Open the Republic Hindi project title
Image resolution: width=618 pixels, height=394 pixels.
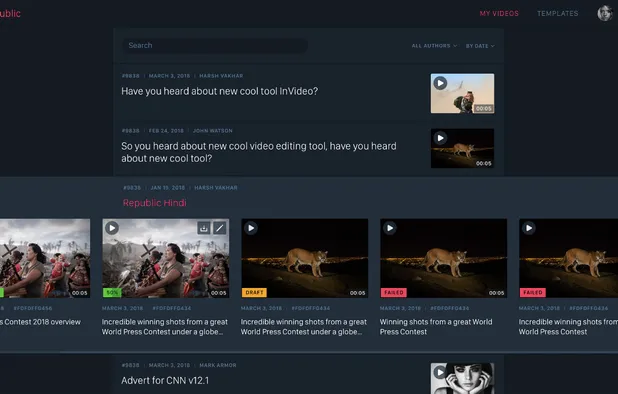point(154,203)
